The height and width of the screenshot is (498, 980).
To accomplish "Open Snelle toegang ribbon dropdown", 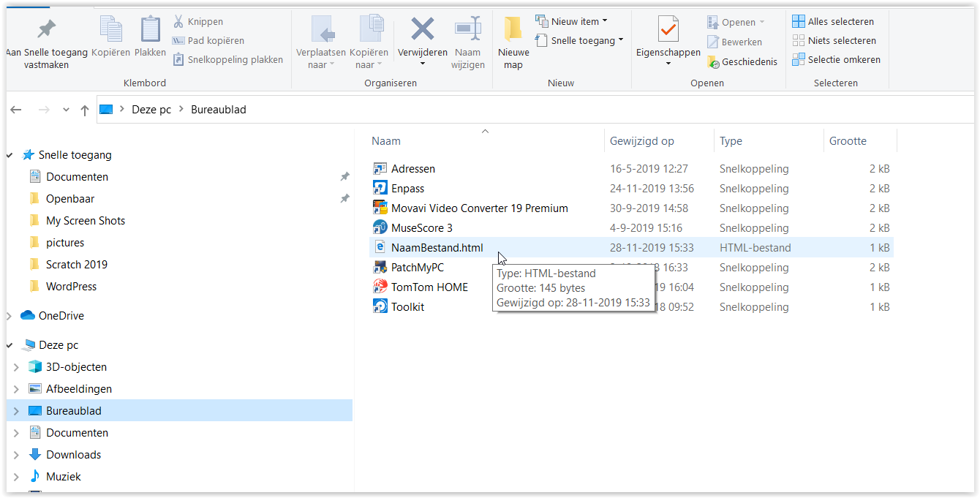I will coord(579,40).
